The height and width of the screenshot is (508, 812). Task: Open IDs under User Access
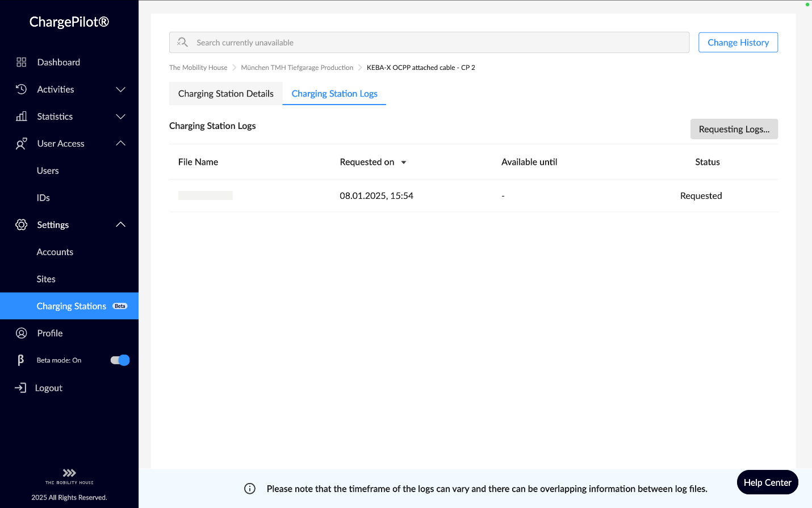coord(43,198)
